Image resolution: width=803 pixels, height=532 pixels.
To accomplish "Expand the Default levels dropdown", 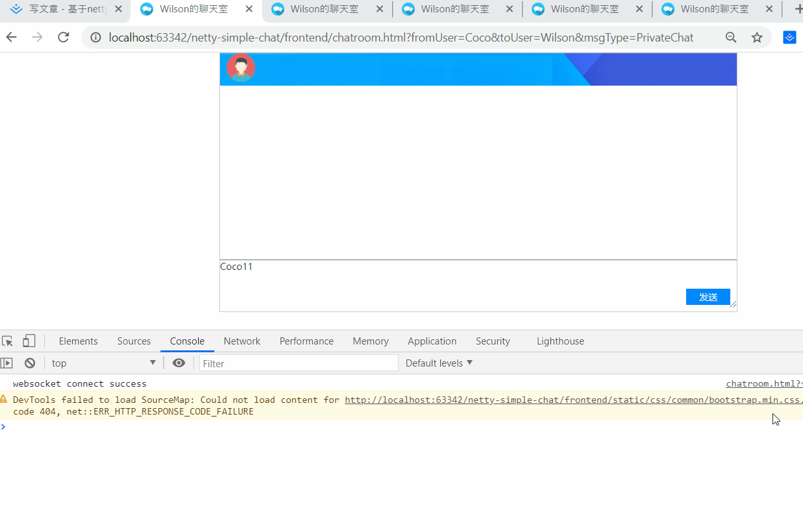I will (439, 363).
